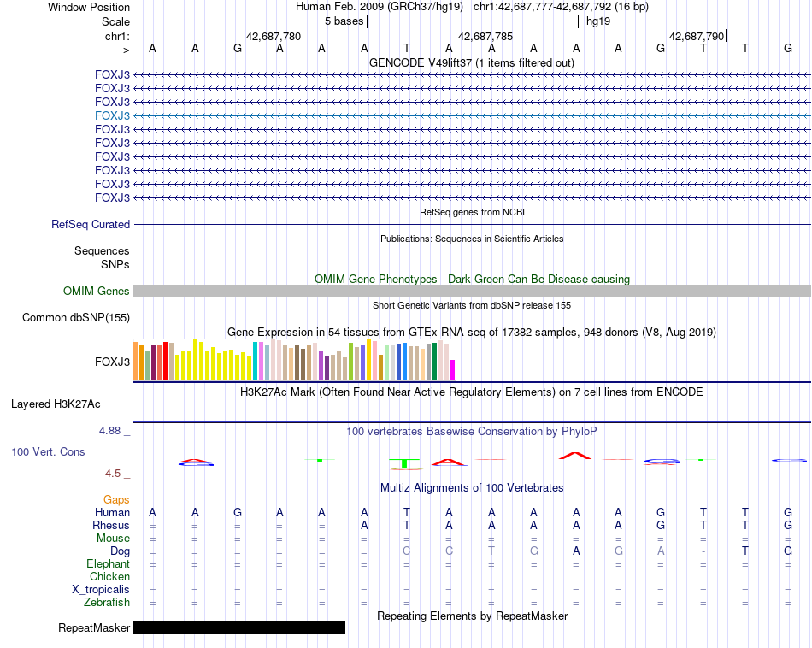Open the RefSeq Curated track label

click(90, 224)
